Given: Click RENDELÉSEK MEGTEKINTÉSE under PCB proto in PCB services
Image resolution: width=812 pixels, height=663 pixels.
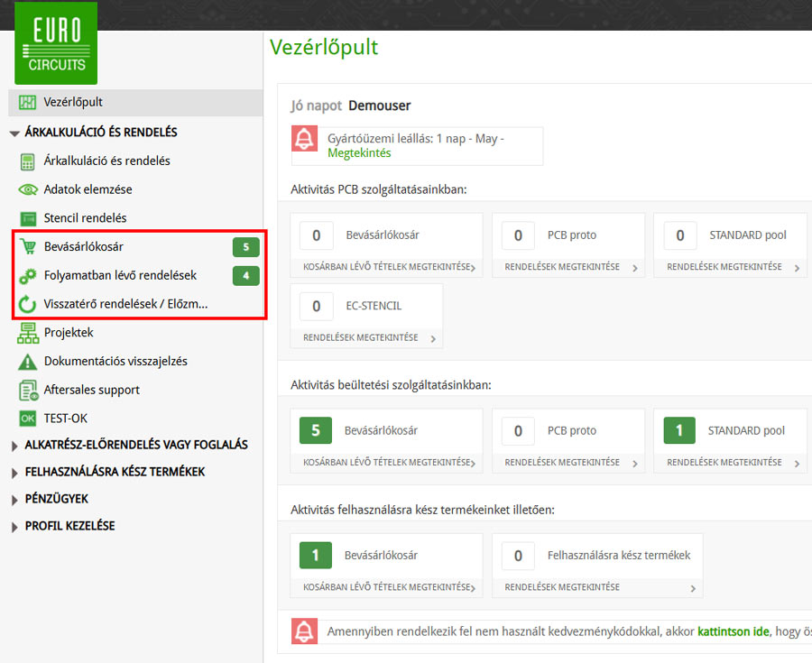Looking at the screenshot, I should (562, 266).
